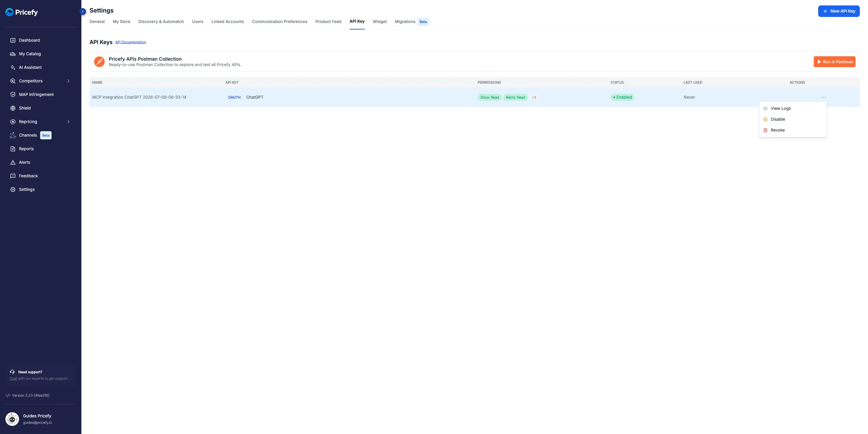868x434 pixels.
Task: Click the red trash Revoke icon
Action: tap(765, 130)
